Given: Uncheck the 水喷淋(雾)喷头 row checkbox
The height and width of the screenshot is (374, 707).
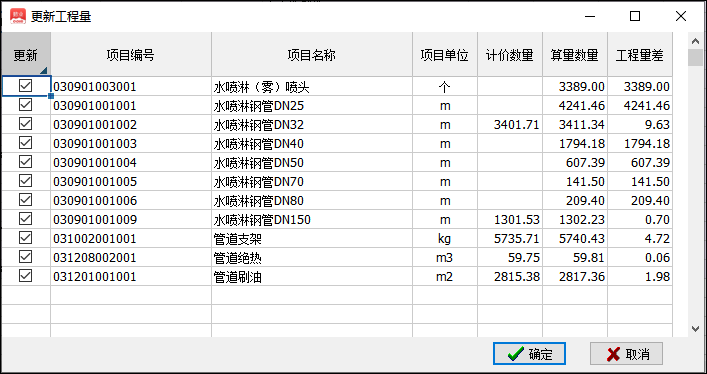Looking at the screenshot, I should 26,86.
